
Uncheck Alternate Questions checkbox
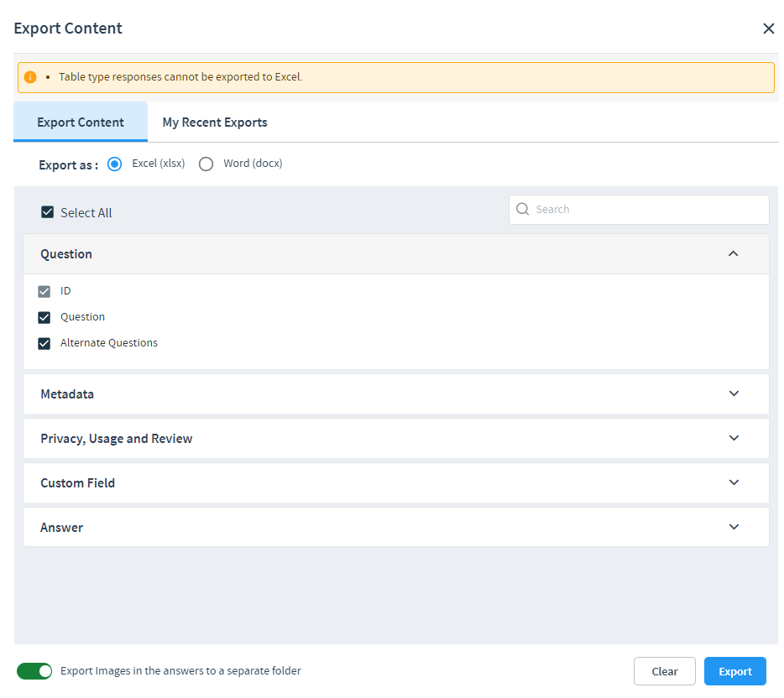click(44, 343)
